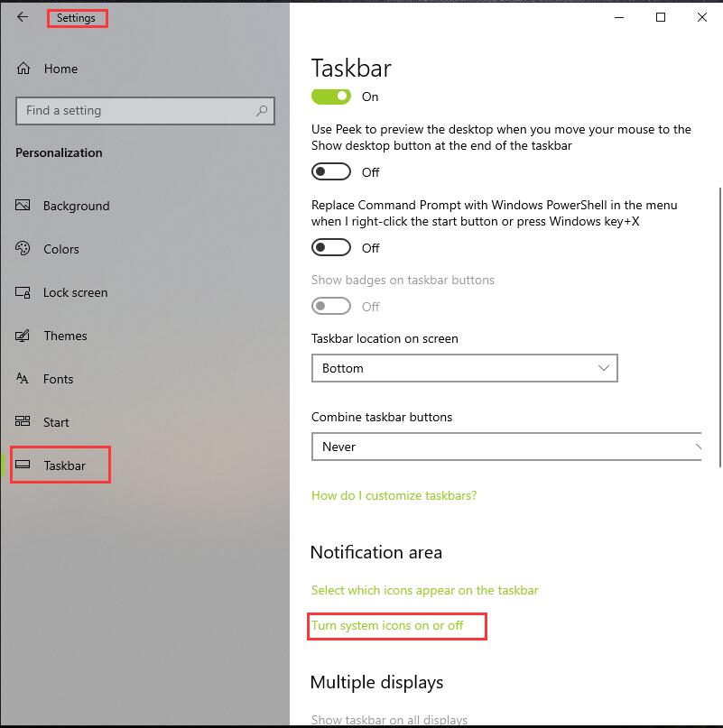Open the Combine taskbar buttons dropdown
This screenshot has height=728, width=723.
[506, 447]
